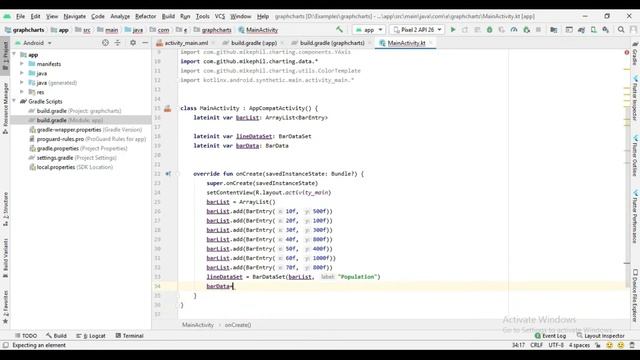
Task: Open the Logcat tool window
Action: click(91, 336)
